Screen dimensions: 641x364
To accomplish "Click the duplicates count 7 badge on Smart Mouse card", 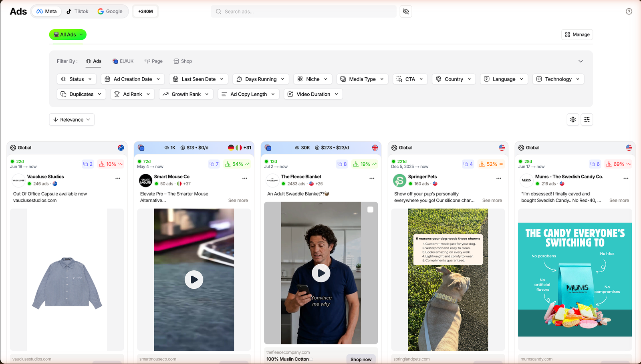I will point(214,164).
